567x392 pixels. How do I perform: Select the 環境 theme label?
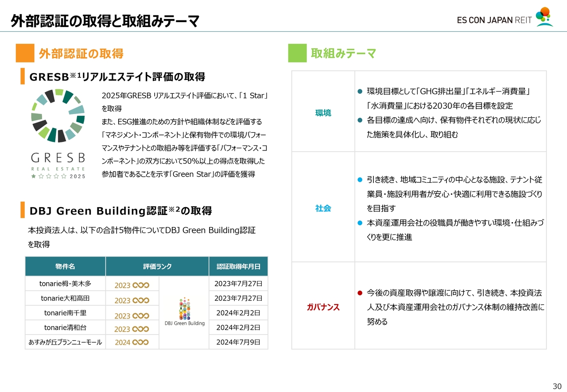tap(323, 113)
